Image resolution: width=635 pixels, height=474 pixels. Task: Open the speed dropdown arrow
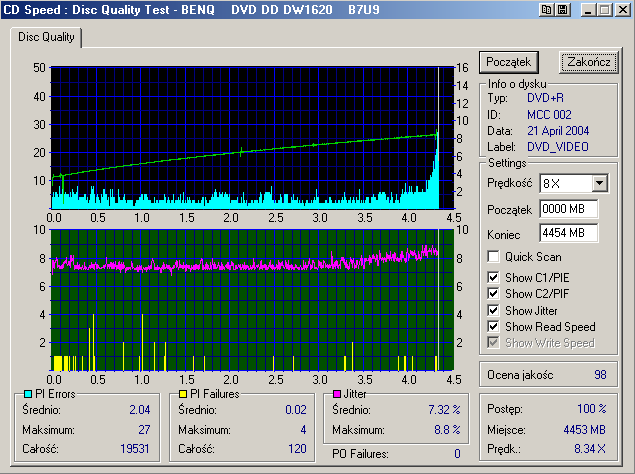pos(600,184)
